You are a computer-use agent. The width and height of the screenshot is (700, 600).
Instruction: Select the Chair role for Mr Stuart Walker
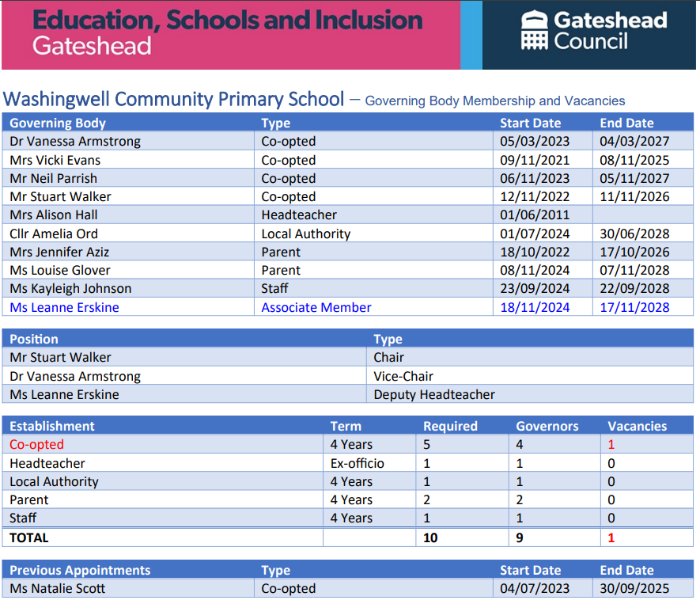pyautogui.click(x=389, y=358)
